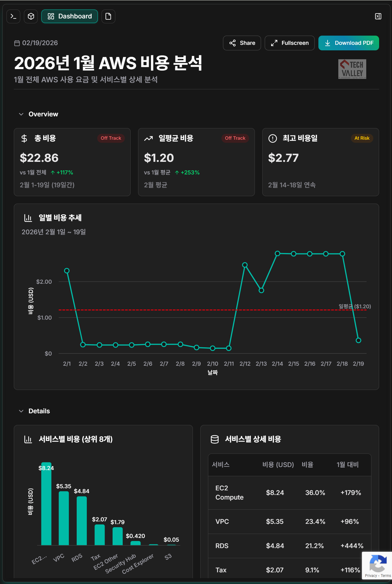Click the alert icon on 최고 비용일 card
Screen dimensions: 392x584
tap(273, 138)
